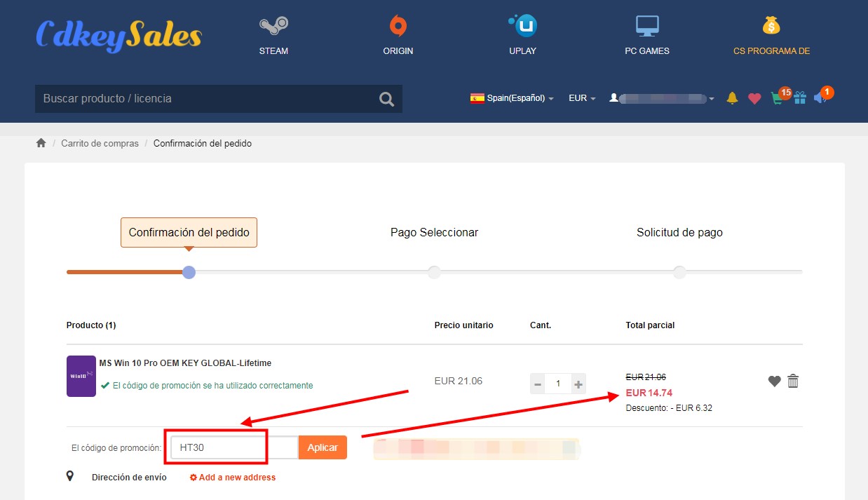Open the Origin category icon
868x500 pixels.
[398, 26]
